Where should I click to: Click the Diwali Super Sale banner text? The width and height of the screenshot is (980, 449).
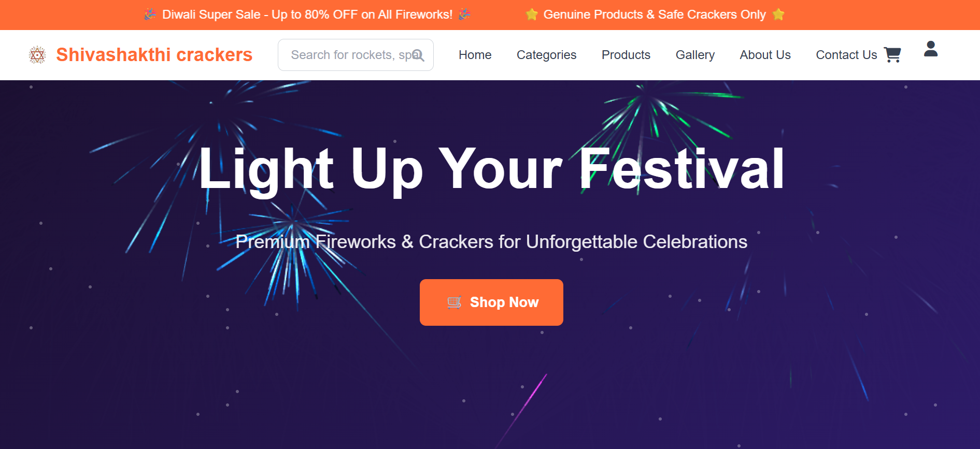[x=307, y=15]
